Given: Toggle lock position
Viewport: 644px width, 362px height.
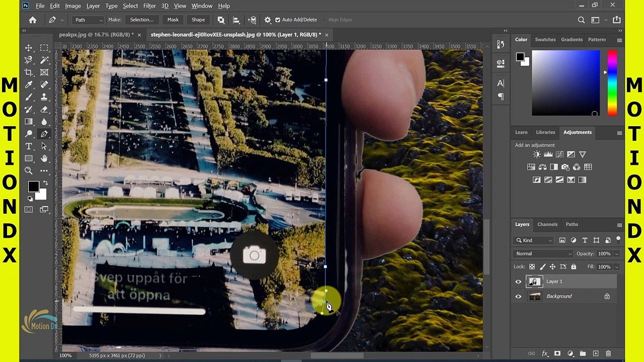Looking at the screenshot, I should (552, 266).
